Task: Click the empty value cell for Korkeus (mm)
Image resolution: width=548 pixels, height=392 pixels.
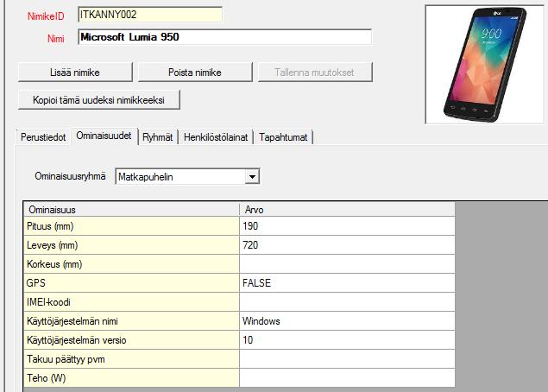Action: [x=347, y=264]
